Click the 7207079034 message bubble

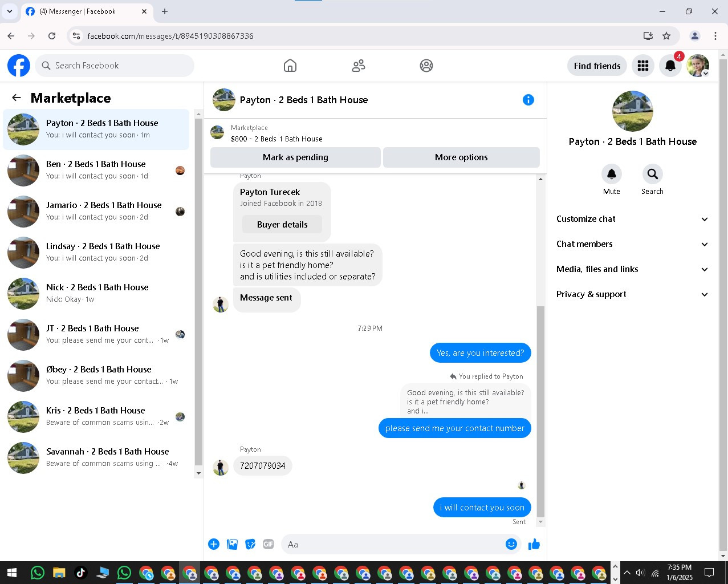click(x=263, y=466)
